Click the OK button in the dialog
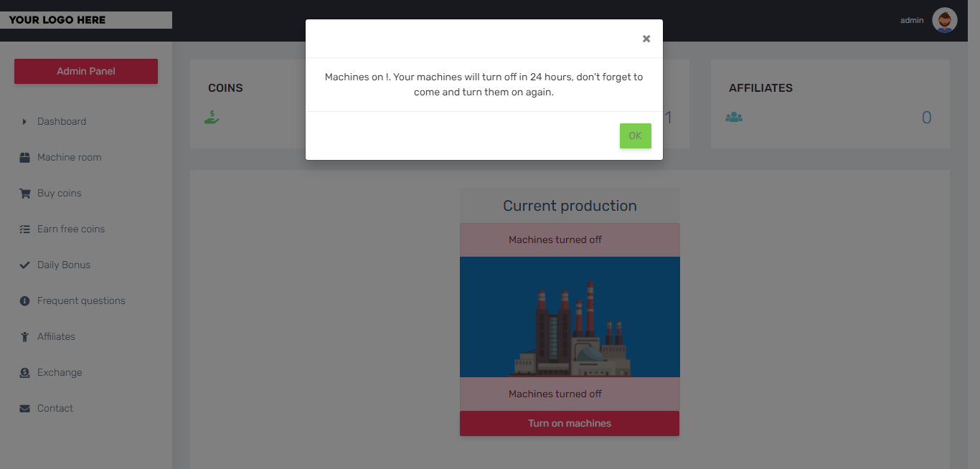 click(635, 136)
